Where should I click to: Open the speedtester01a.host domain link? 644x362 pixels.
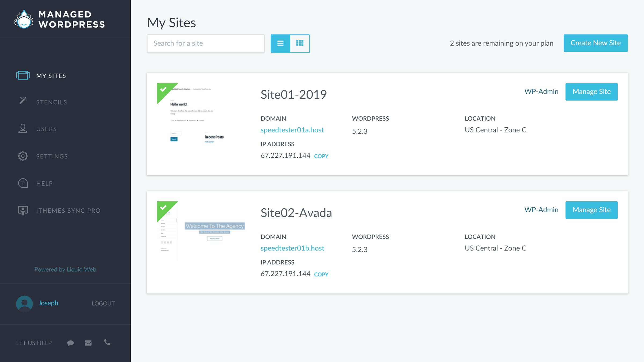(x=292, y=130)
